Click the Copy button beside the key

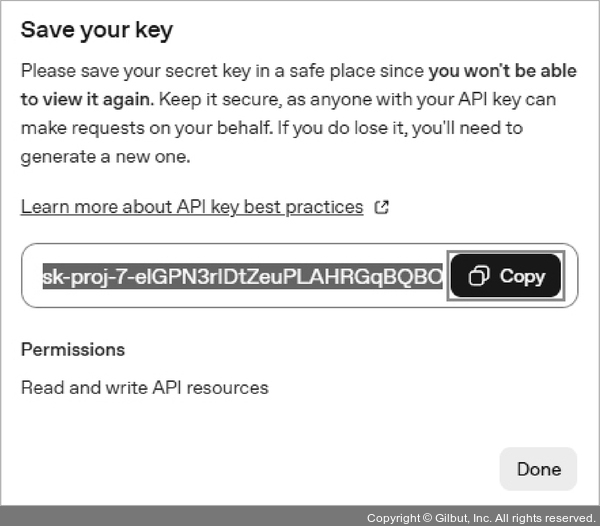click(506, 276)
